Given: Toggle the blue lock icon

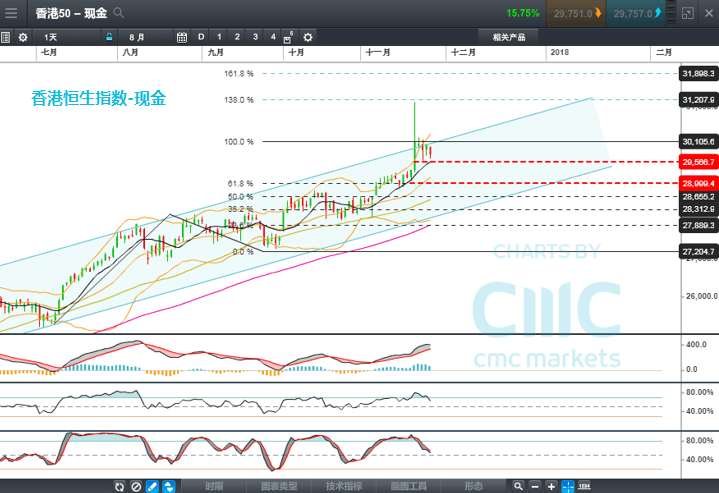Looking at the screenshot, I should coord(109,37).
